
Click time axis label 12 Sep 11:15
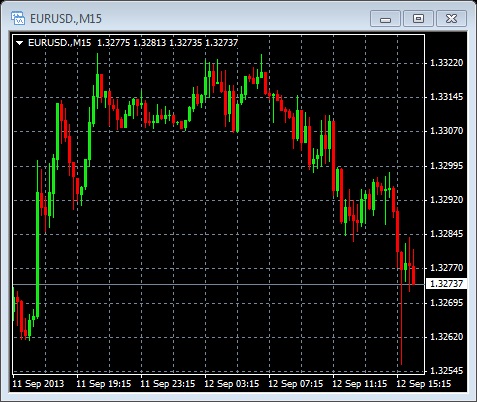tap(360, 384)
